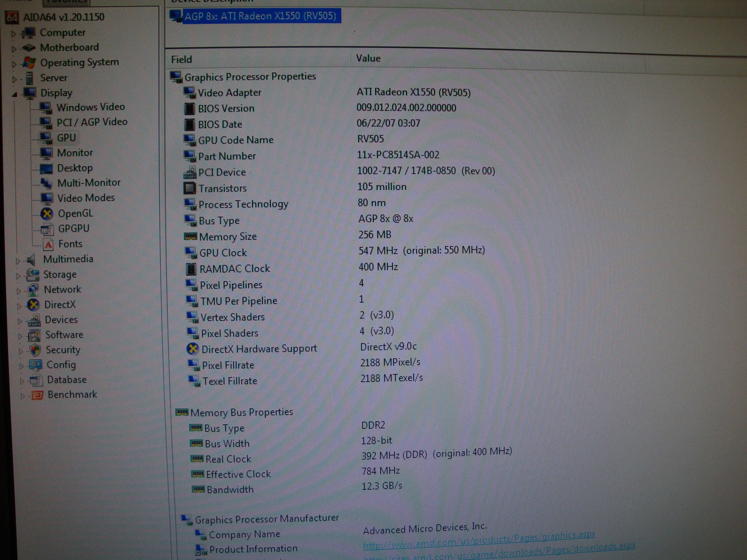
Task: Open the amd.com game downloads link
Action: pos(499,552)
